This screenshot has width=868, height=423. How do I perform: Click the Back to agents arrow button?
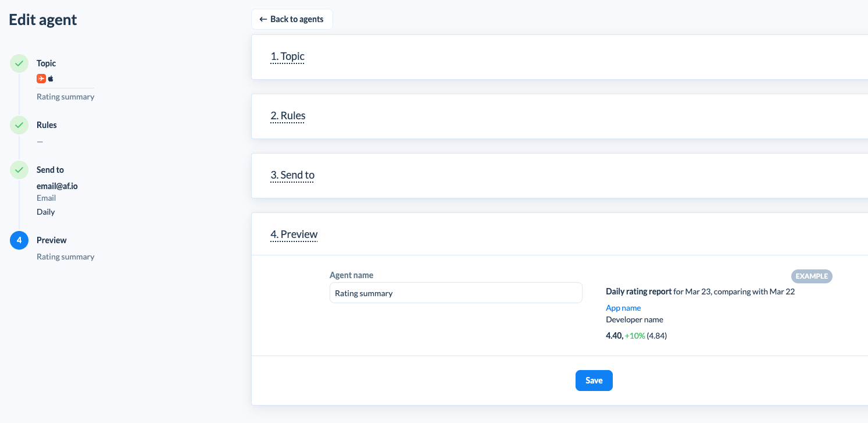[292, 19]
